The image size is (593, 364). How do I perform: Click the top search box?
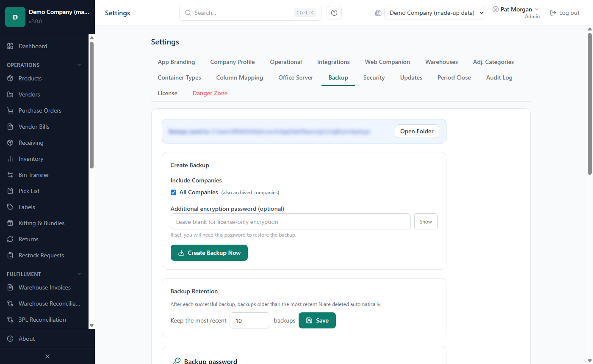coord(250,13)
